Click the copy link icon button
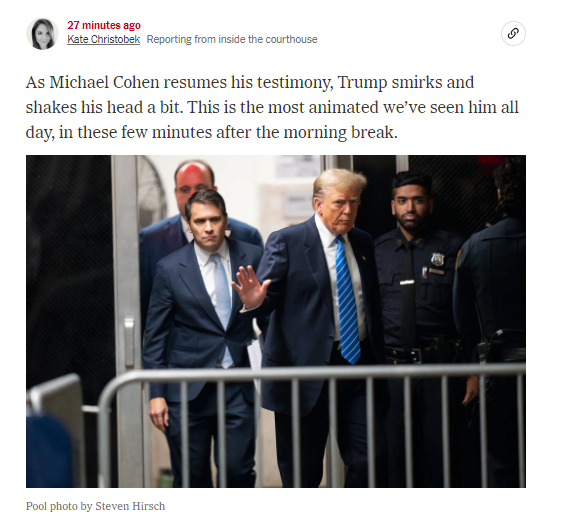 click(513, 33)
